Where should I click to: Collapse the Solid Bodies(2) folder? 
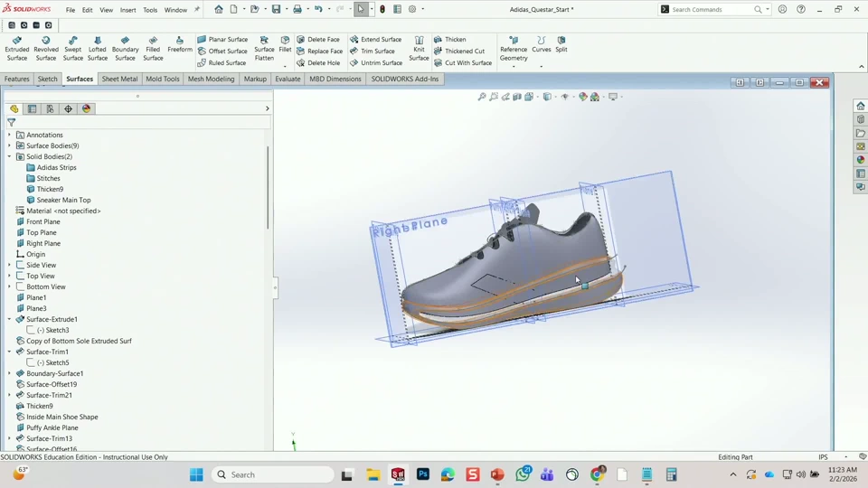pyautogui.click(x=9, y=156)
